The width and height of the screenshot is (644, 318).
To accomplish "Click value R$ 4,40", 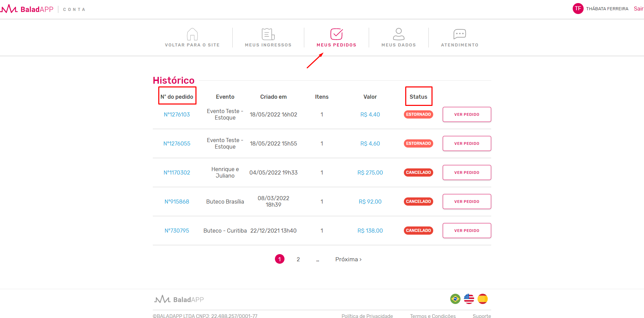I will point(370,114).
